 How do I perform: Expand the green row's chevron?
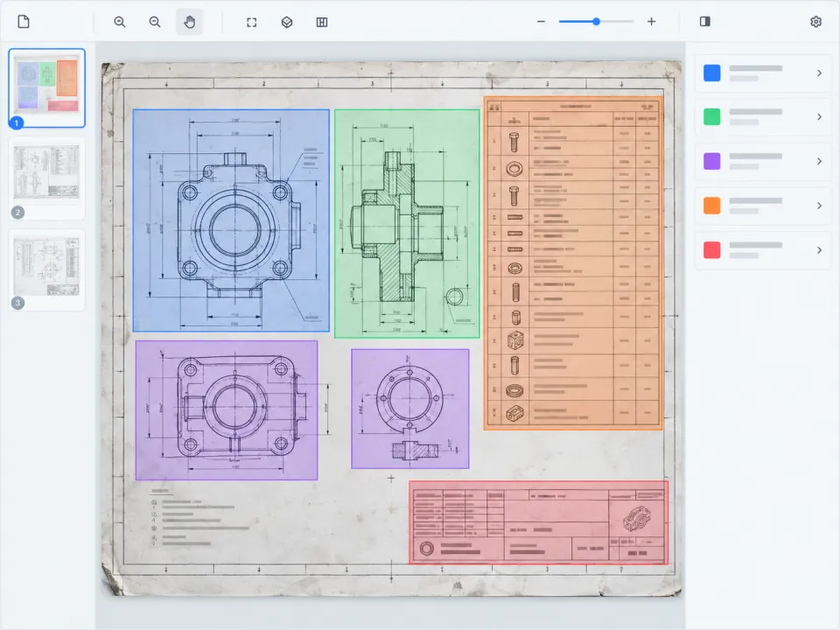pyautogui.click(x=819, y=116)
